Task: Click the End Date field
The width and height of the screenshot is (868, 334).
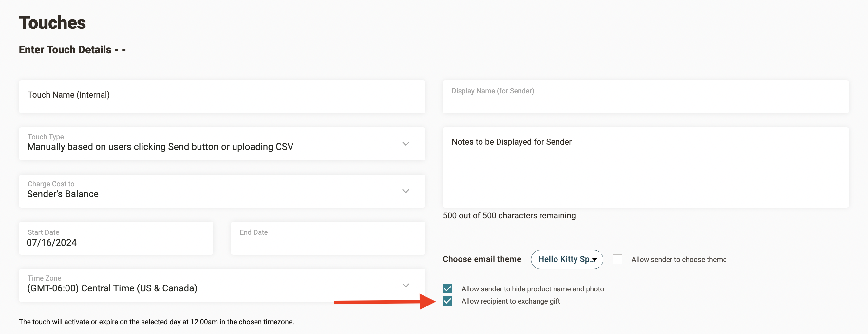Action: click(328, 238)
